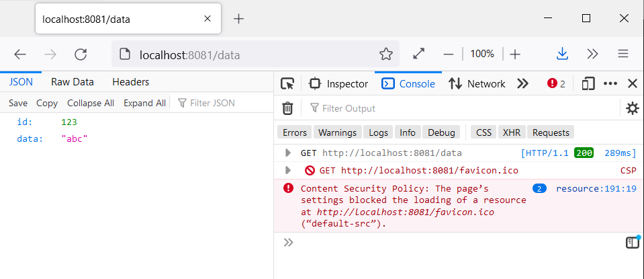This screenshot has width=644, height=279.
Task: Click the favicon.ico URL in error message
Action: 406,212
